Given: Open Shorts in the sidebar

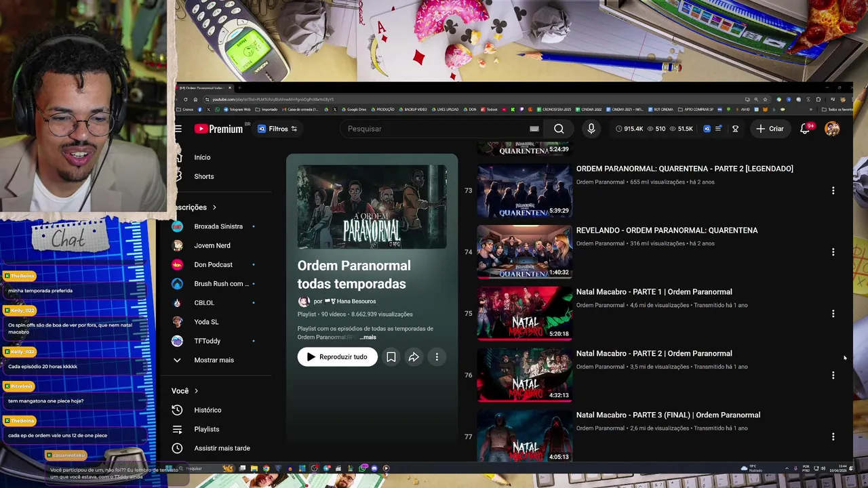Looking at the screenshot, I should (203, 176).
